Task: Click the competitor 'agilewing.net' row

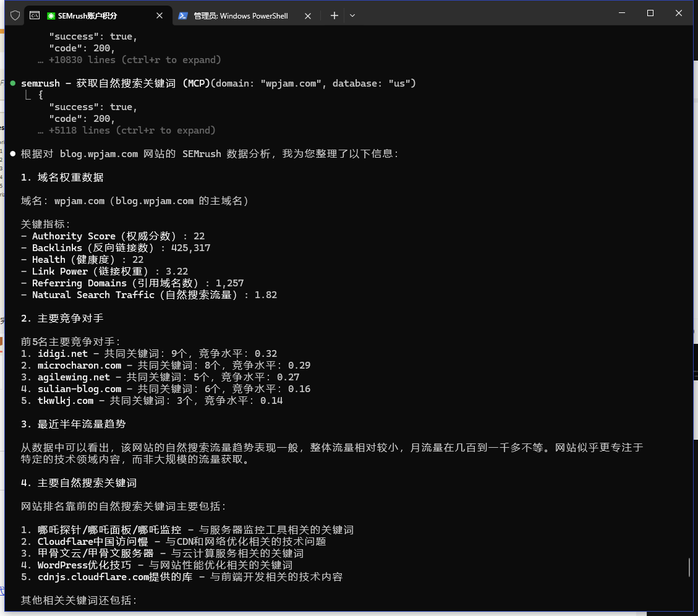Action: coord(160,377)
